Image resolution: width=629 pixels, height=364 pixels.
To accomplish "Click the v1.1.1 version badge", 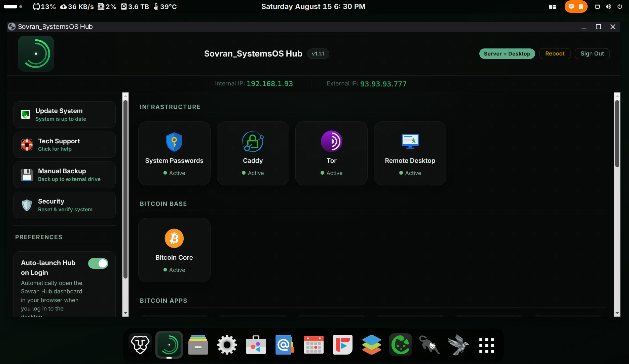I will [x=318, y=54].
